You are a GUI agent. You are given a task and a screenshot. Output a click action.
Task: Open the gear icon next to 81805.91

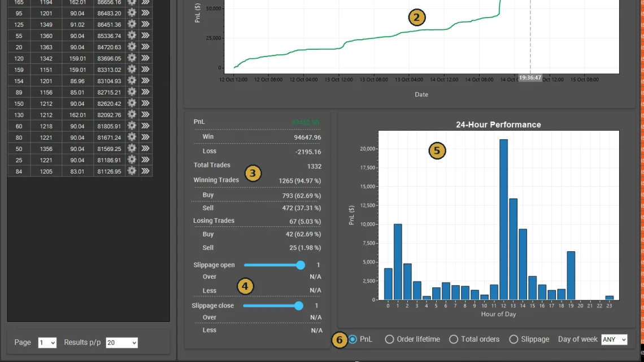click(132, 126)
